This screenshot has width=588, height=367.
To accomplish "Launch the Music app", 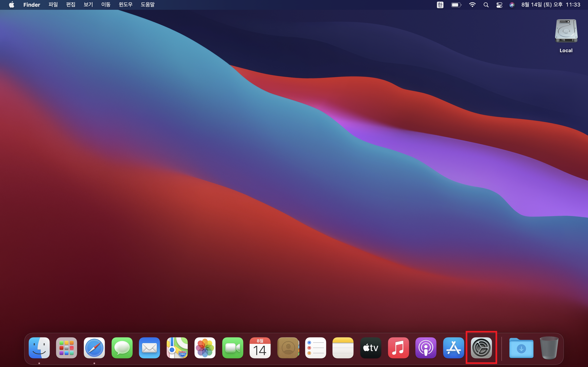I will 398,348.
